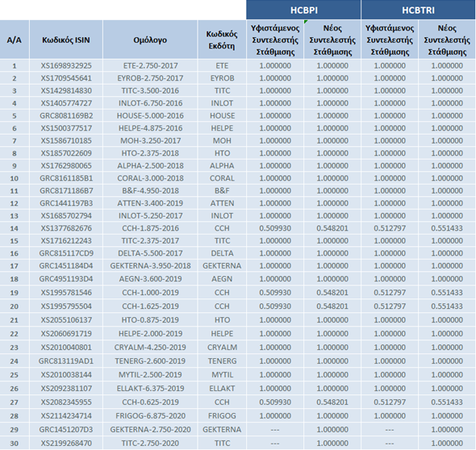Select the Κωδικός ISIN column header
The image size is (476, 450).
(66, 40)
